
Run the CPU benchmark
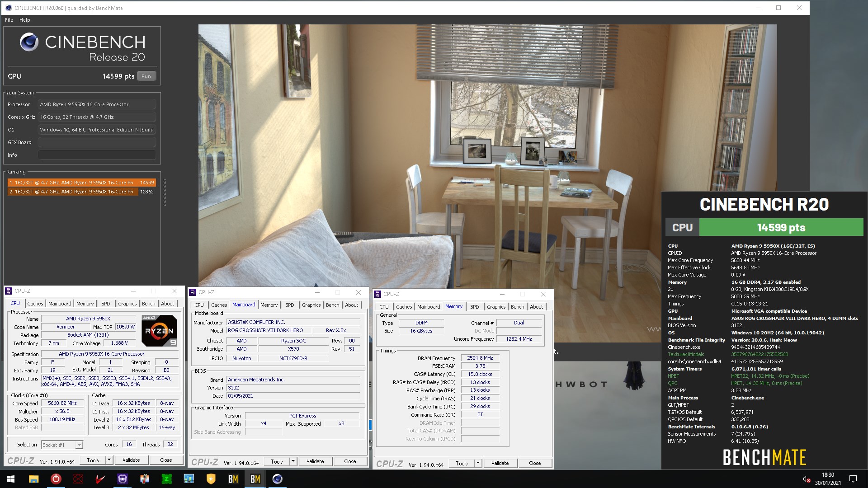point(146,76)
